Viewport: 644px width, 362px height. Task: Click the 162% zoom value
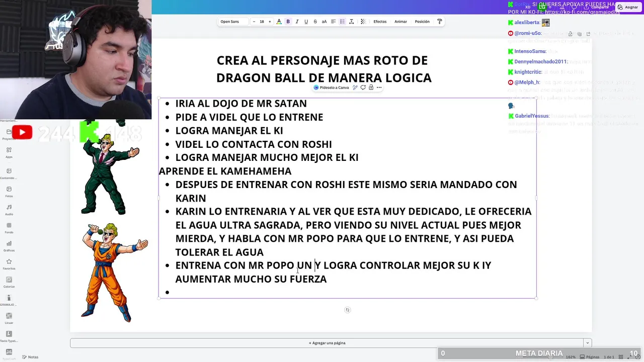[x=571, y=357]
